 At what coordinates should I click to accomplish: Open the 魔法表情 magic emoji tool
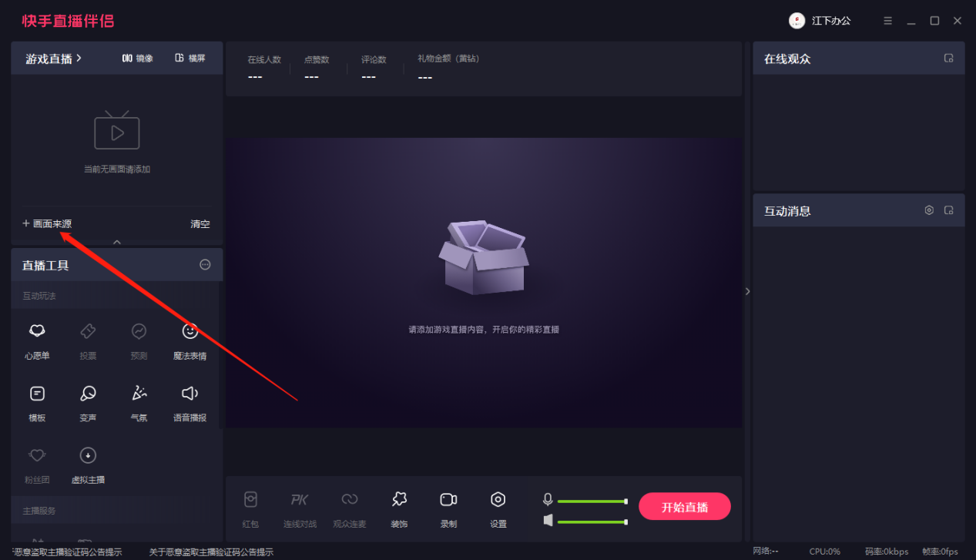pyautogui.click(x=189, y=341)
